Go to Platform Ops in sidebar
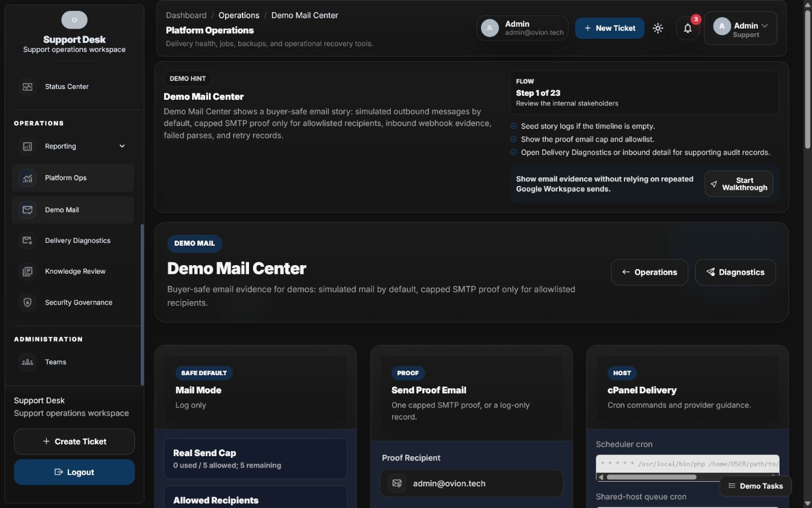This screenshot has height=508, width=812. pos(73,178)
